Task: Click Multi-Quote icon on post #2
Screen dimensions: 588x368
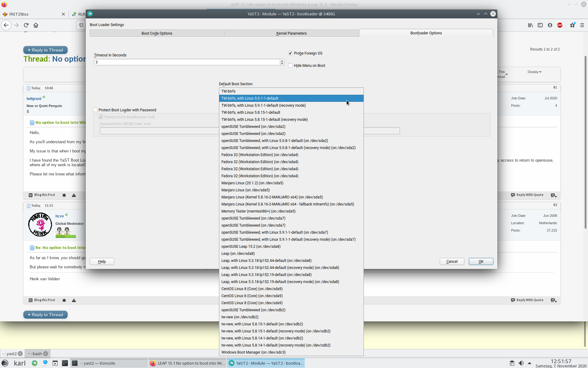Action: coord(554,300)
